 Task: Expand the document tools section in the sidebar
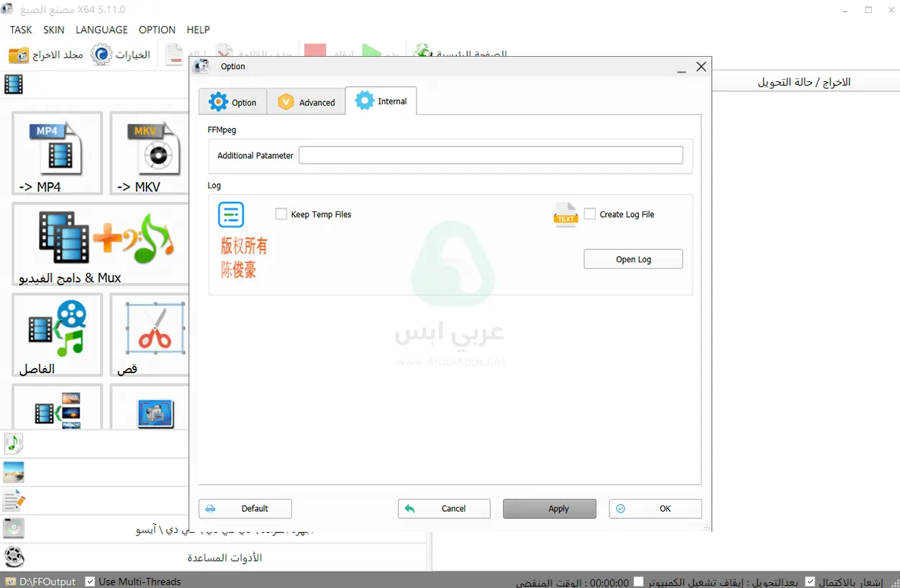(x=13, y=500)
